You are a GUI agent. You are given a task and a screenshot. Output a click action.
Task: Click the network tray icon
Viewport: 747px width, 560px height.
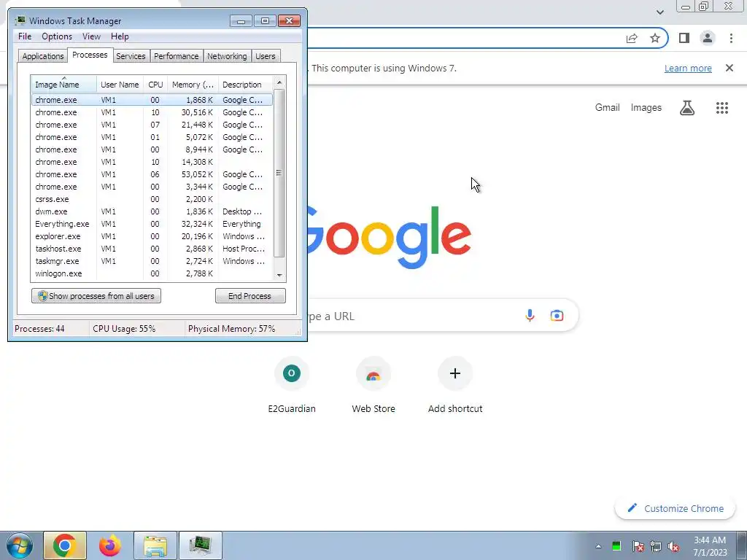pos(656,545)
